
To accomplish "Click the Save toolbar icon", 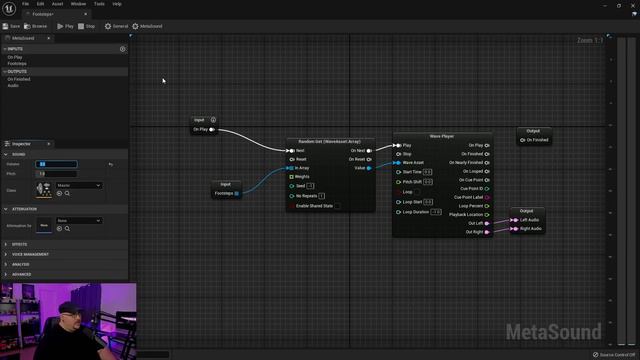I will (6, 26).
